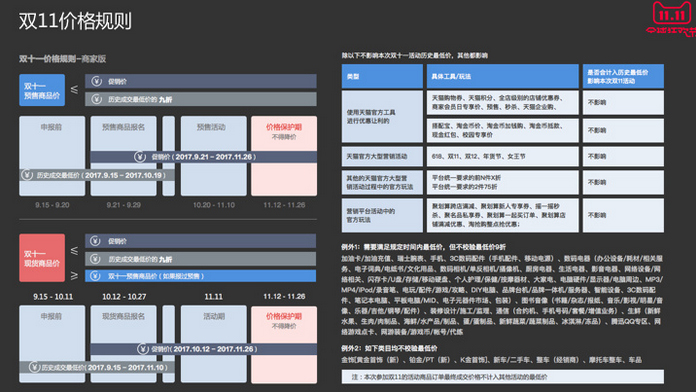Click yen icon on 促销价 (2017.9.21 – 2017.11.26) bar

(140, 157)
